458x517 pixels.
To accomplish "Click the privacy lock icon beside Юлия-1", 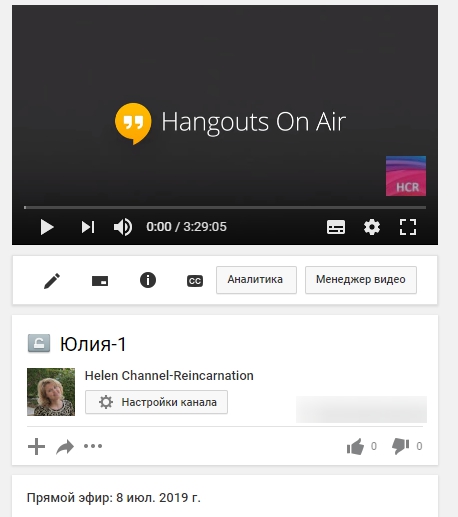I will [39, 343].
